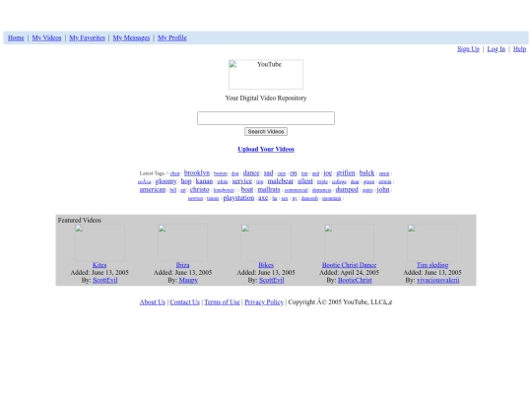Open ScottEvil profile under Kites video

[105, 280]
